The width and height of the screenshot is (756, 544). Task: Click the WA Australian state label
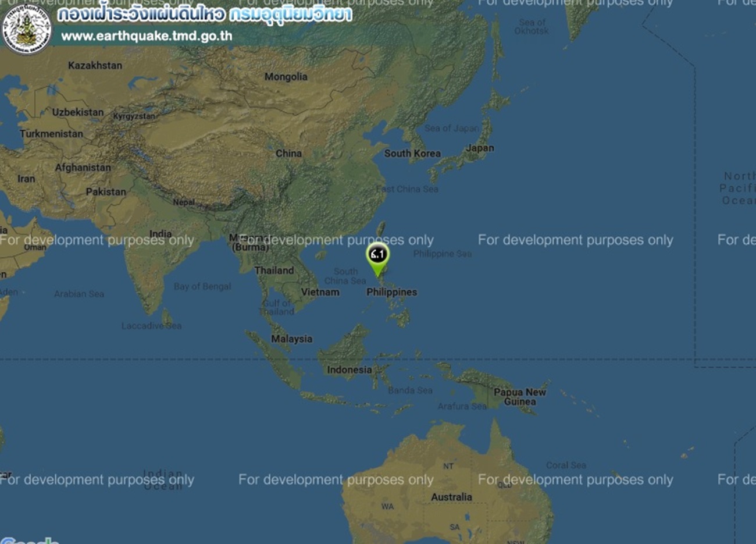pos(387,506)
